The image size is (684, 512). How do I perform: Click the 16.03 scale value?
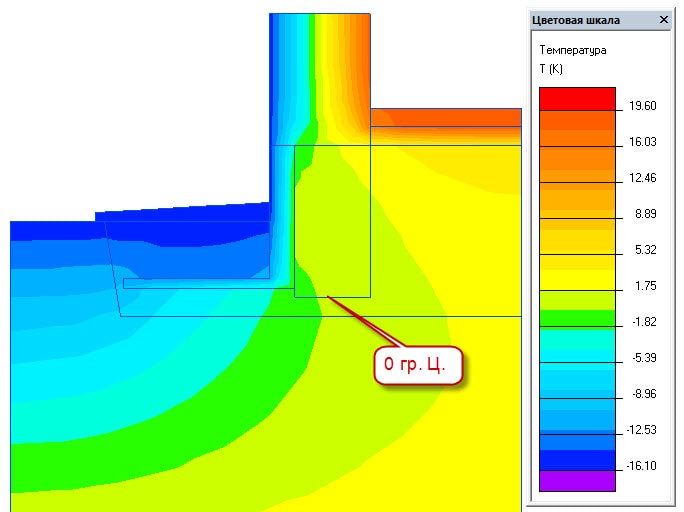click(643, 142)
